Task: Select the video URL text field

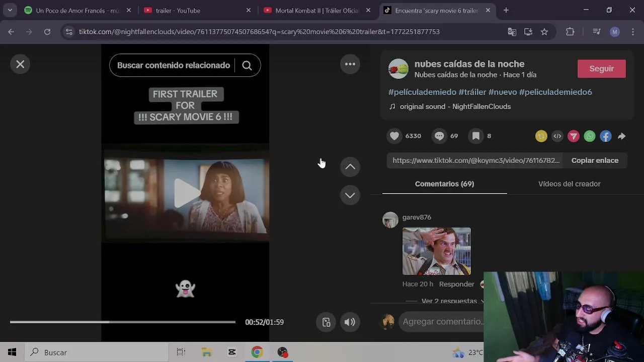Action: pyautogui.click(x=475, y=160)
